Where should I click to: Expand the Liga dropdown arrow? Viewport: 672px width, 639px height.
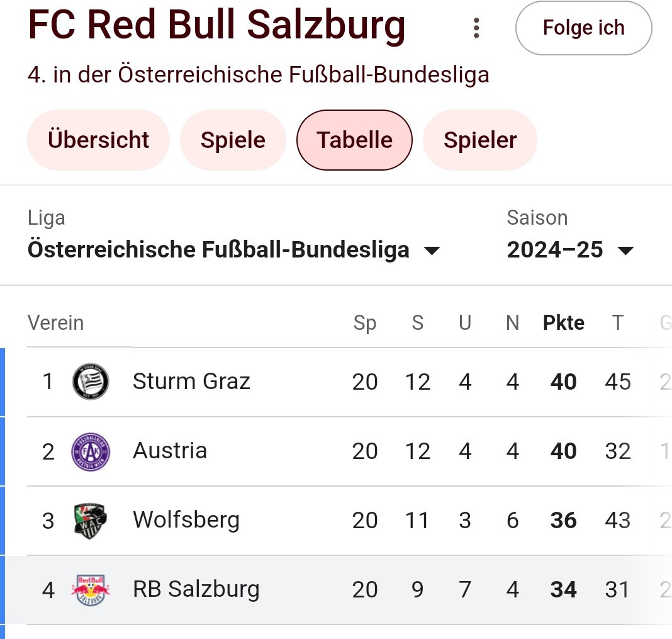tap(432, 251)
